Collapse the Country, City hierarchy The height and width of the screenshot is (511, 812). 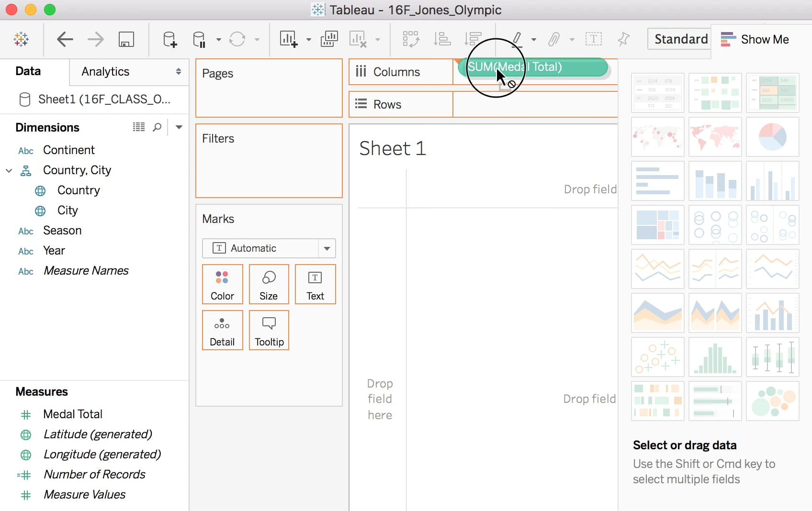(9, 170)
